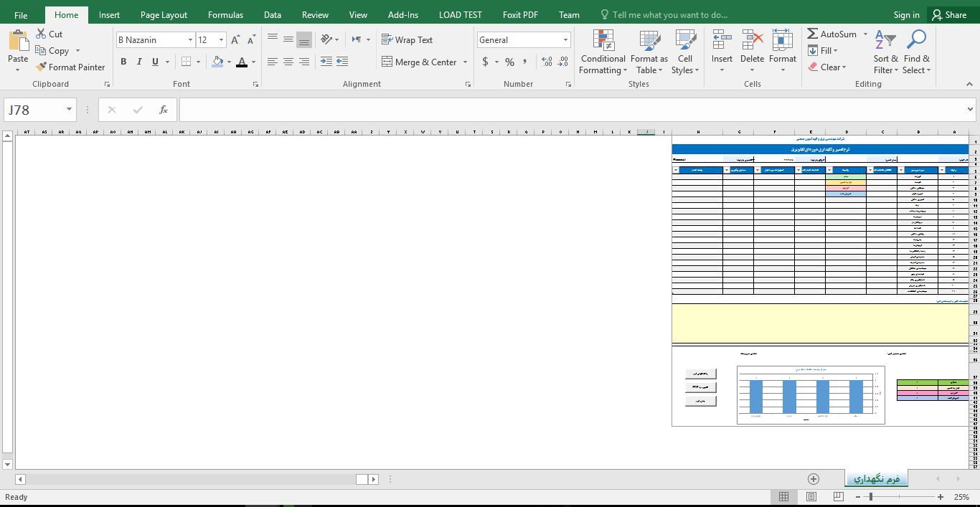Open the Fill options
This screenshot has height=507, width=980.
pos(822,50)
